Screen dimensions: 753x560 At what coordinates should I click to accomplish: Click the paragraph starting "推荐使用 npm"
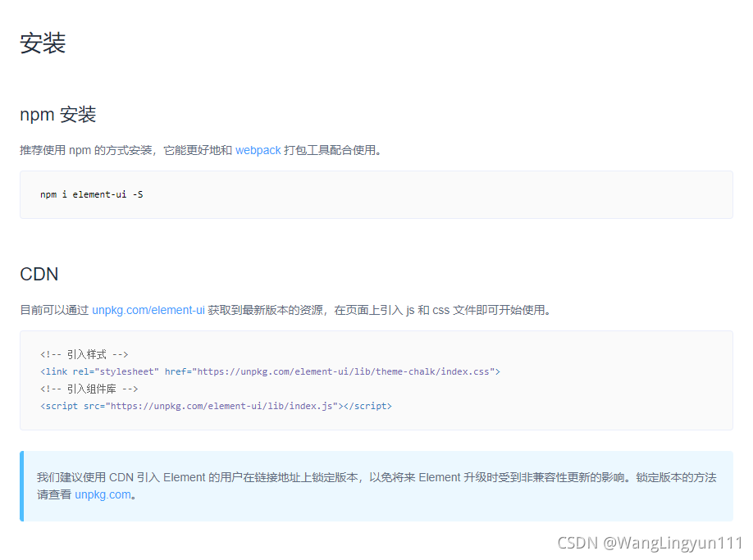coord(201,150)
